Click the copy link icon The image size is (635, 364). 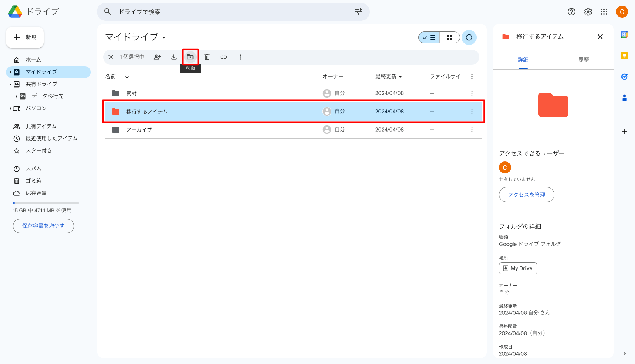click(224, 57)
